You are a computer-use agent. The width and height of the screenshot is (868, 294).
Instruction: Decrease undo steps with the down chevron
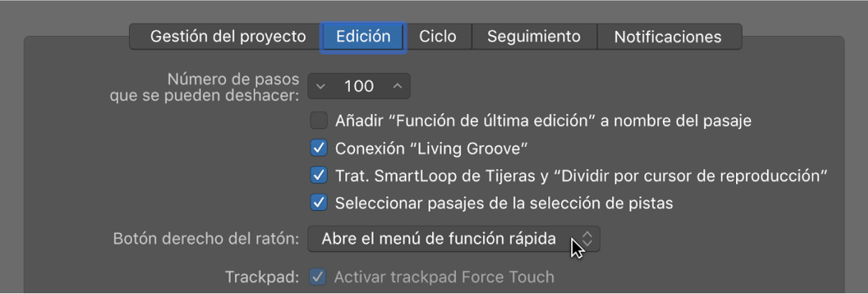coord(321,87)
